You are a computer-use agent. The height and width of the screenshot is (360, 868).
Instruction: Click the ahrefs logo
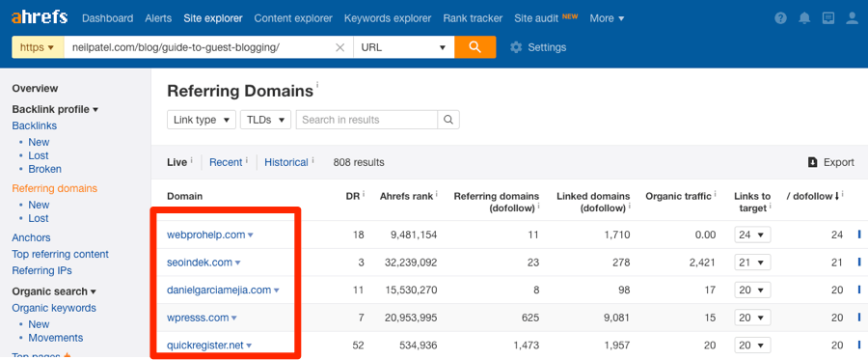coord(40,17)
